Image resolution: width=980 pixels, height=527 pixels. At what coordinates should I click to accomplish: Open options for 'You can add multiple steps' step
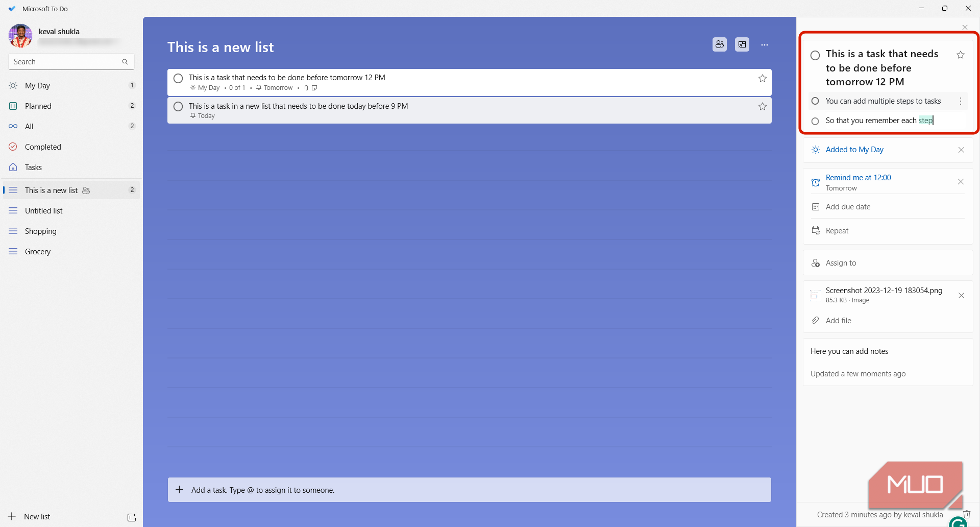(961, 101)
